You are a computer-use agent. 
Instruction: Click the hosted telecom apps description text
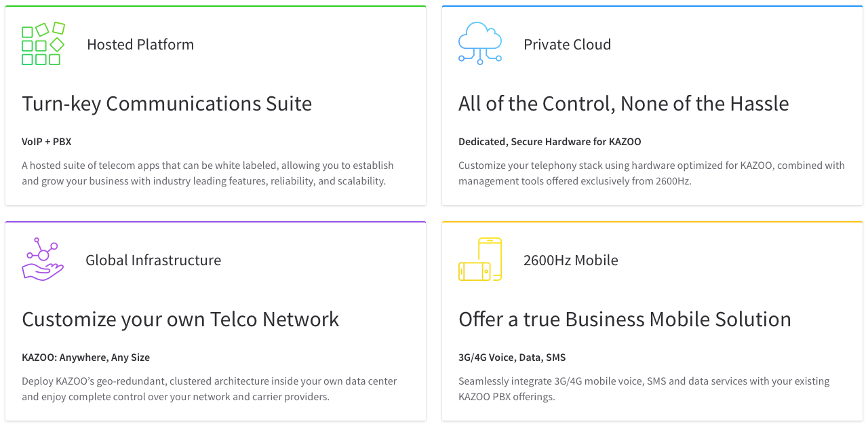pyautogui.click(x=208, y=173)
